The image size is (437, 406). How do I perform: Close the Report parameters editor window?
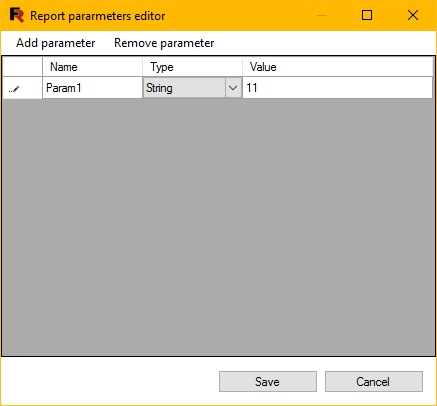coord(413,15)
